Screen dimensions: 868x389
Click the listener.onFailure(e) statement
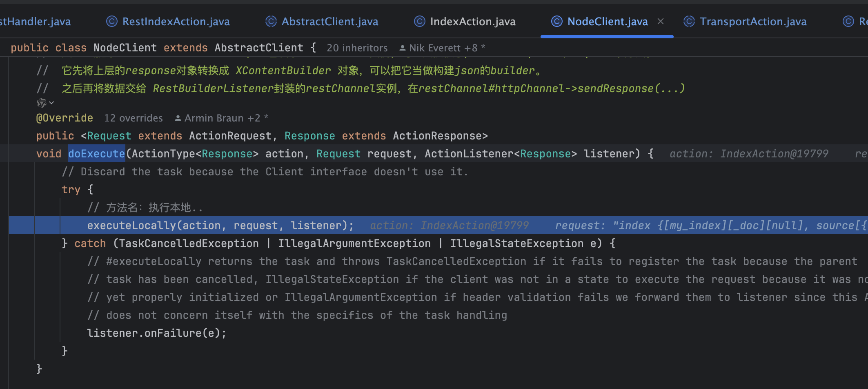tap(157, 333)
